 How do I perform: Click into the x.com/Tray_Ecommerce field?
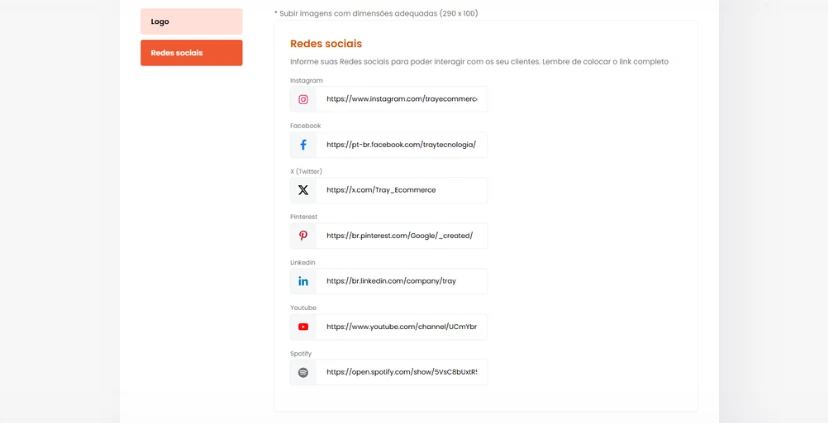coord(401,190)
